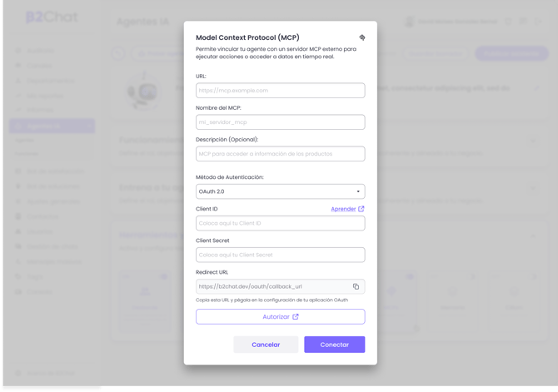The image size is (558, 392).
Task: Click the B2Chat logo in the sidebar
Action: pyautogui.click(x=51, y=17)
